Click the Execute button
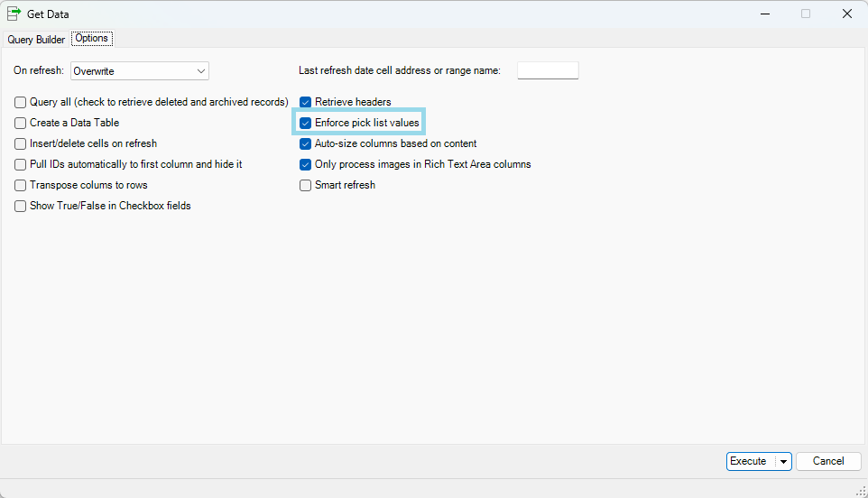The image size is (868, 498). tap(749, 461)
